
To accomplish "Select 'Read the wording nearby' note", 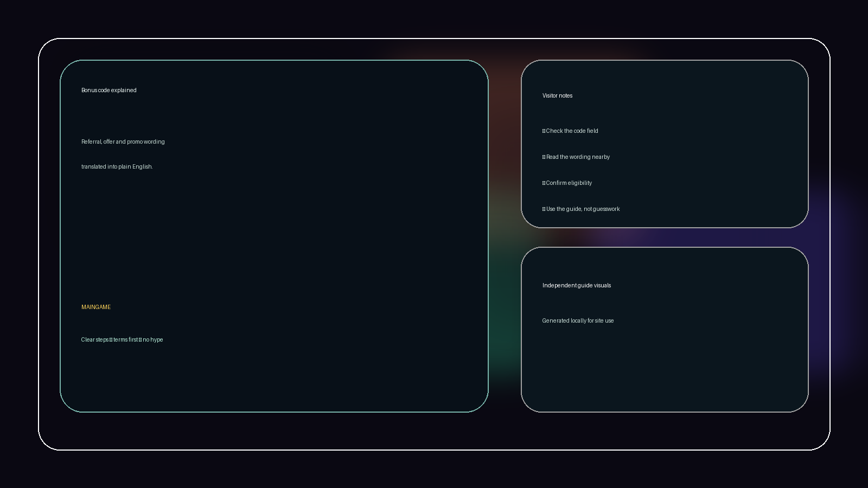I will [576, 157].
